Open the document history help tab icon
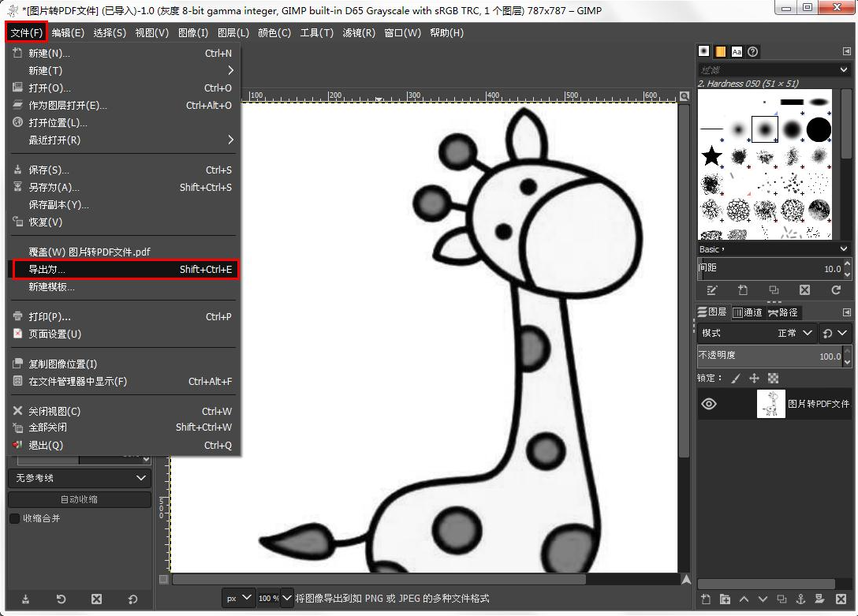Screen dimensions: 858x616 tap(753, 51)
